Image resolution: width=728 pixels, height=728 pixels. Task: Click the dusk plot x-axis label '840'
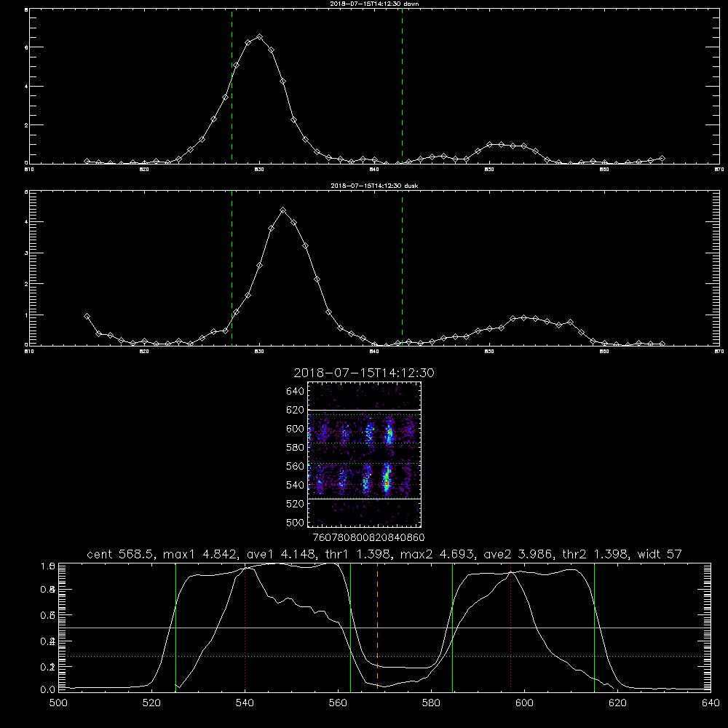374,352
